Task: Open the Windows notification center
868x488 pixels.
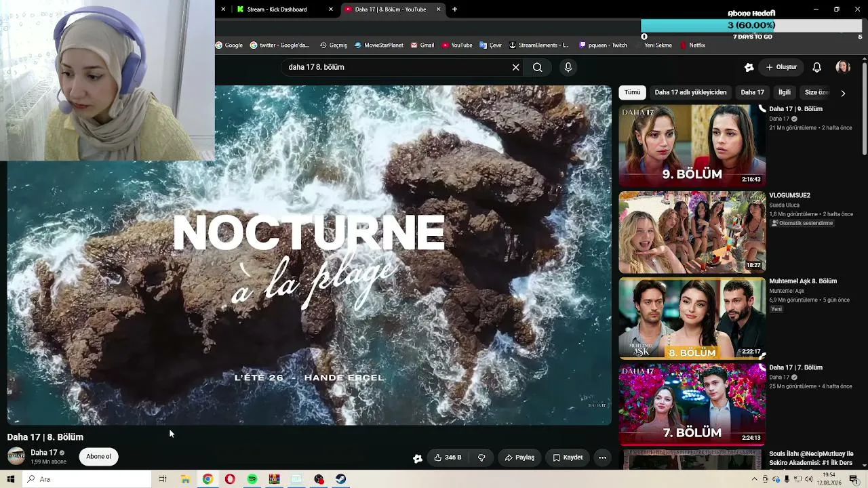Action: (854, 479)
